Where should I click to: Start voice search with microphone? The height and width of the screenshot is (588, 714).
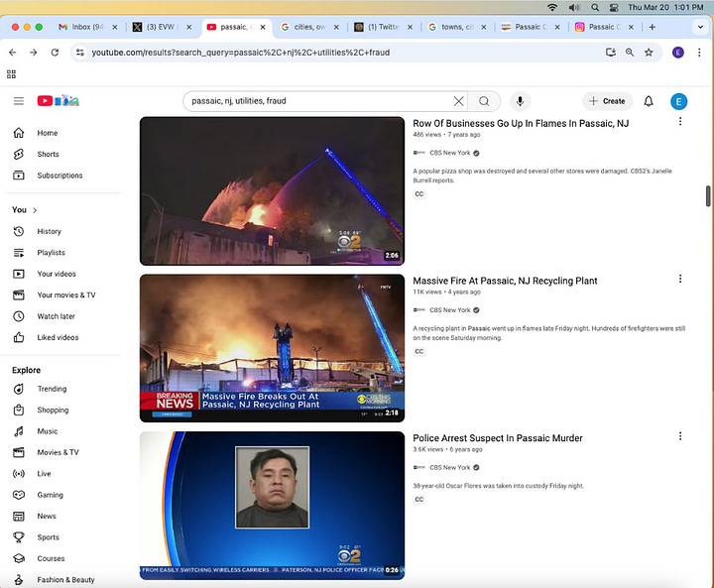click(520, 101)
